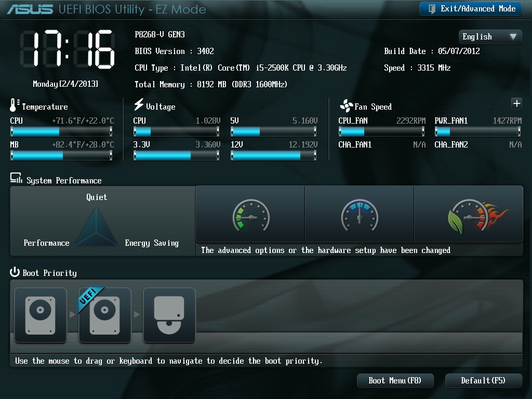Click the Energy Saving label on triangle
The image size is (532, 399).
coord(152,243)
